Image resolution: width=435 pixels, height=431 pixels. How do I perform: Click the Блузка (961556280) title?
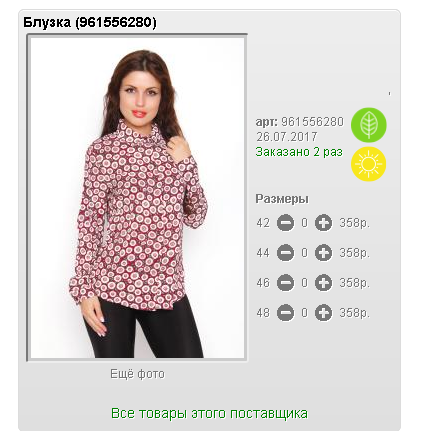pyautogui.click(x=90, y=23)
